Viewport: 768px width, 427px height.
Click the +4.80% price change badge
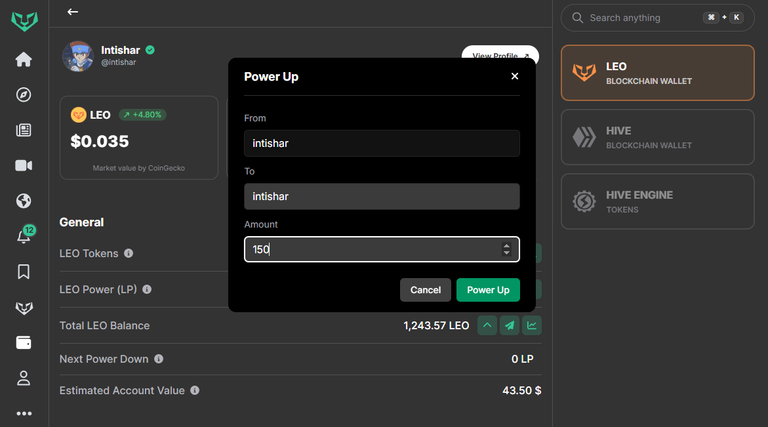(x=143, y=115)
